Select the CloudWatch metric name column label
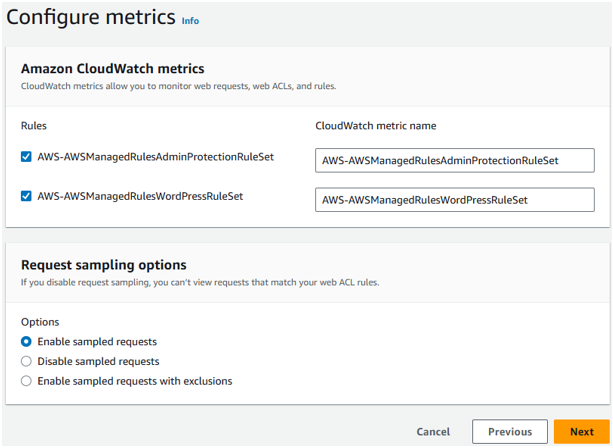613x448 pixels. pyautogui.click(x=376, y=126)
